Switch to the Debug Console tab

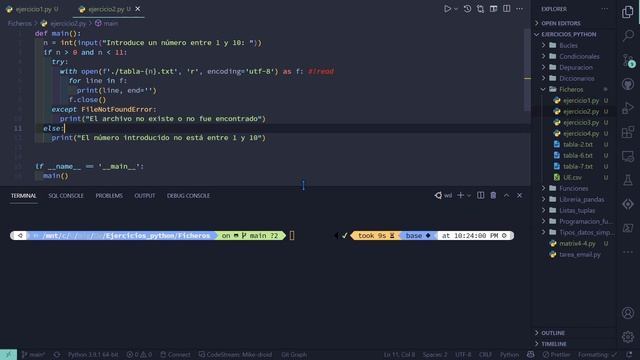(188, 196)
